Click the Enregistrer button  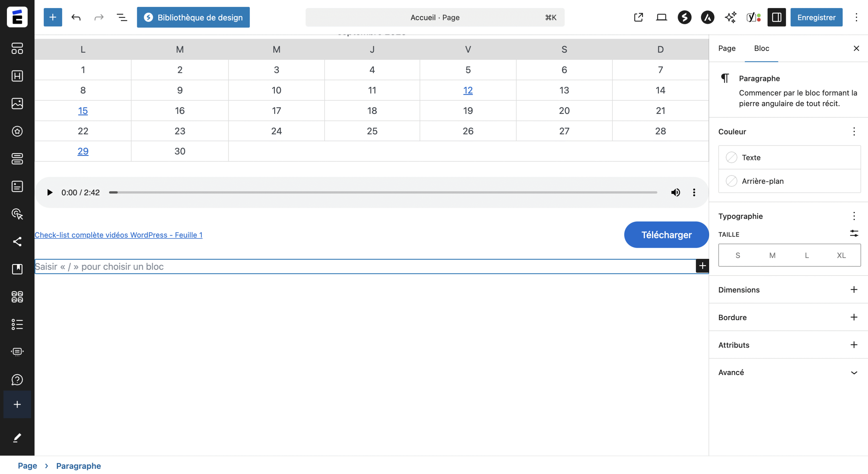[816, 17]
